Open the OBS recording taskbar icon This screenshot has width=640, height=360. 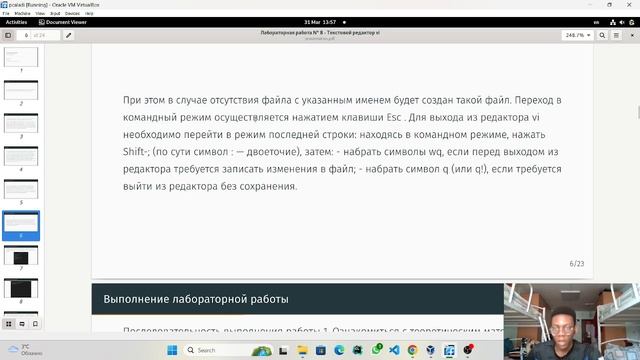[x=468, y=350]
